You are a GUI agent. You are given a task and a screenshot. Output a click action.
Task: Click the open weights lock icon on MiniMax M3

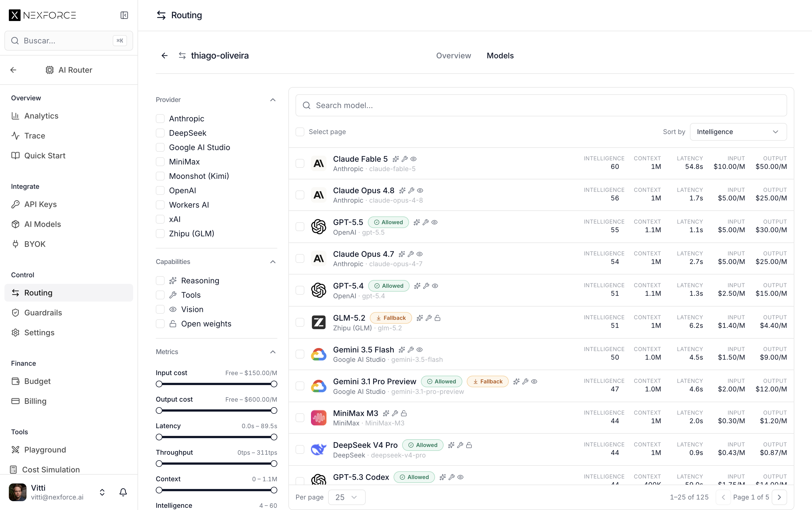pos(404,413)
